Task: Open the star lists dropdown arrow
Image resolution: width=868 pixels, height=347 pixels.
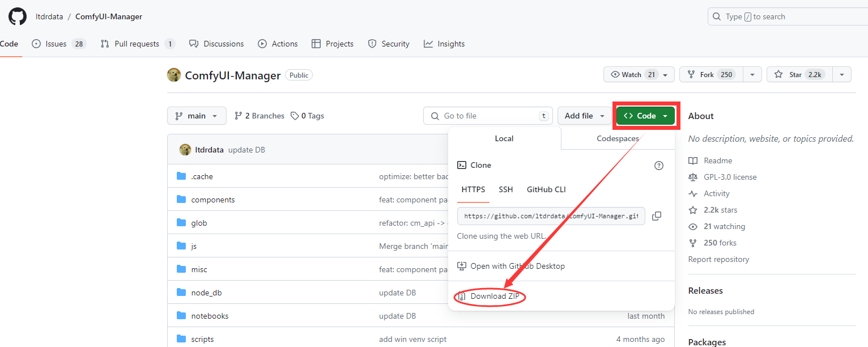Action: 842,74
